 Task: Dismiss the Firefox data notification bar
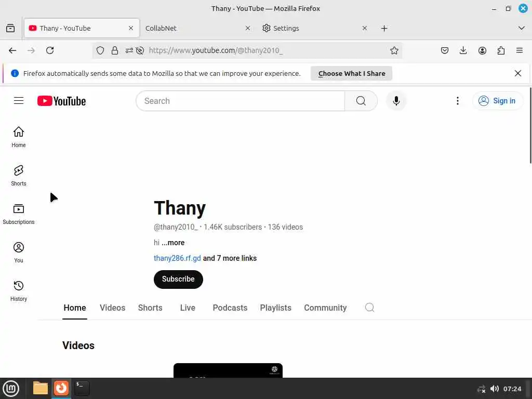(518, 73)
